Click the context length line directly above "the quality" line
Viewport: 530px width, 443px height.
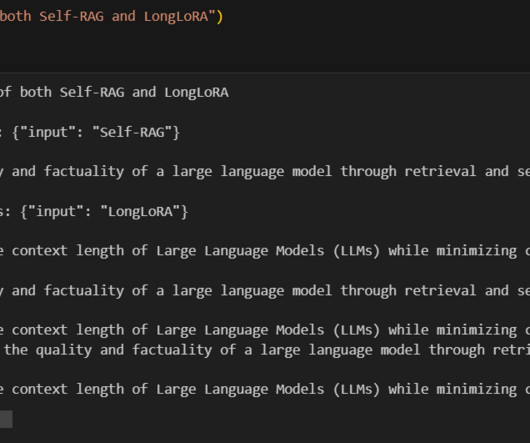[x=265, y=330]
